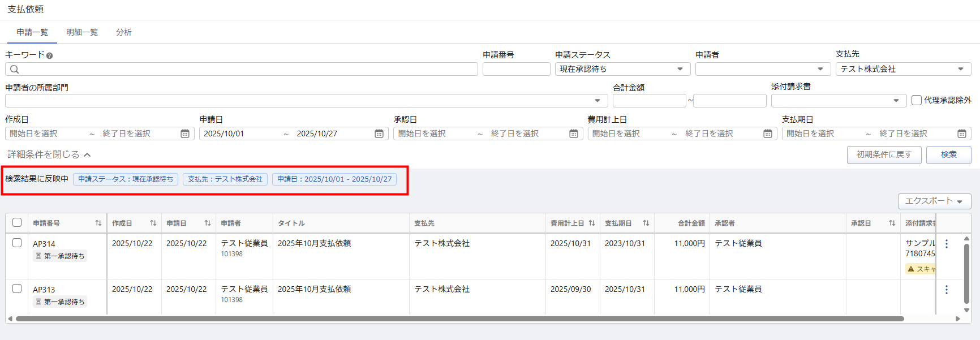Image resolution: width=980 pixels, height=340 pixels.
Task: Open calendar picker for 申請日 date range
Action: point(379,134)
